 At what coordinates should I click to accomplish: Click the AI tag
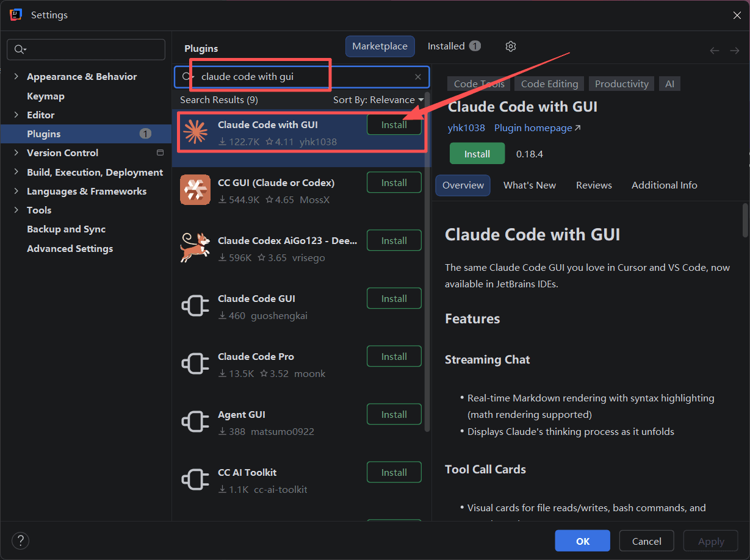(669, 84)
